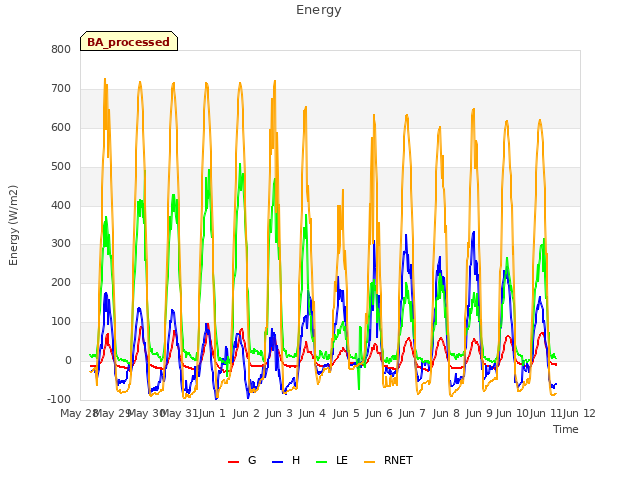Click the green LE legend swatch
Image resolution: width=640 pixels, height=480 pixels.
[x=322, y=462]
